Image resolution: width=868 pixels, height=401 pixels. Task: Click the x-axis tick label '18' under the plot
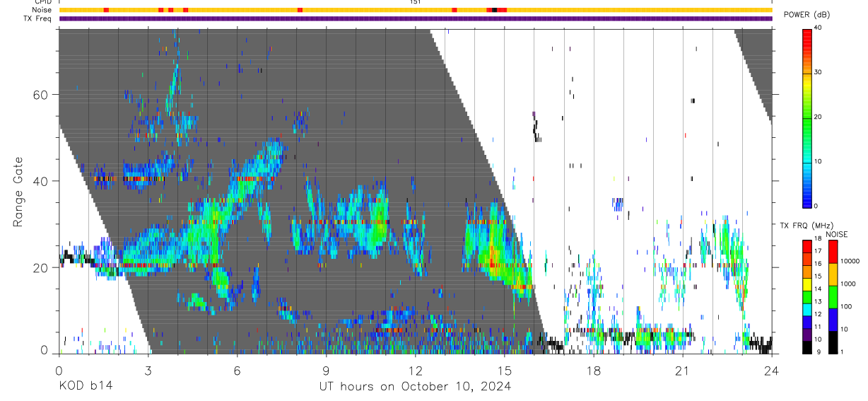pyautogui.click(x=594, y=371)
